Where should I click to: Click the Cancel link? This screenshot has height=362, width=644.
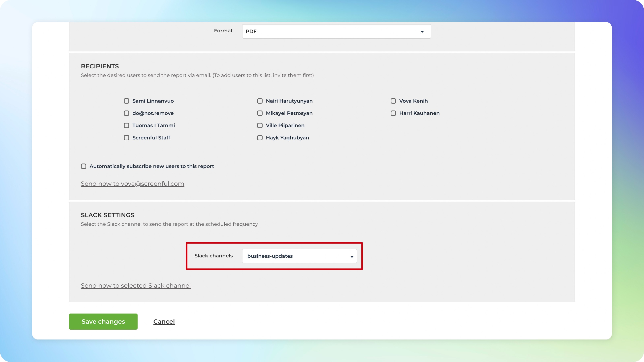164,322
